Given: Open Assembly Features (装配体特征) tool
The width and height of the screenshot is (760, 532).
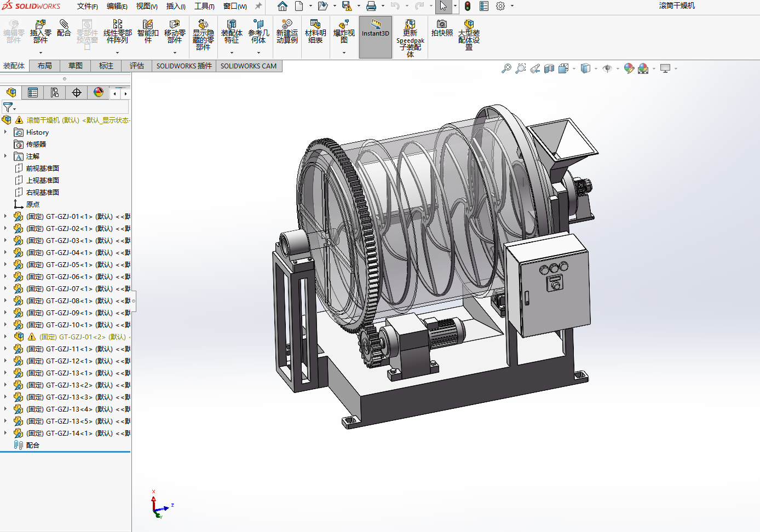Looking at the screenshot, I should [x=232, y=31].
